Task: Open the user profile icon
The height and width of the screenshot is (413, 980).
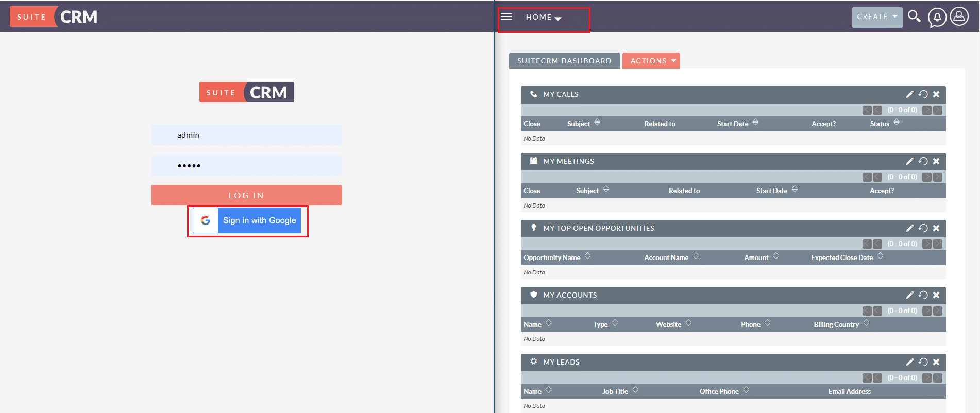Action: point(959,16)
